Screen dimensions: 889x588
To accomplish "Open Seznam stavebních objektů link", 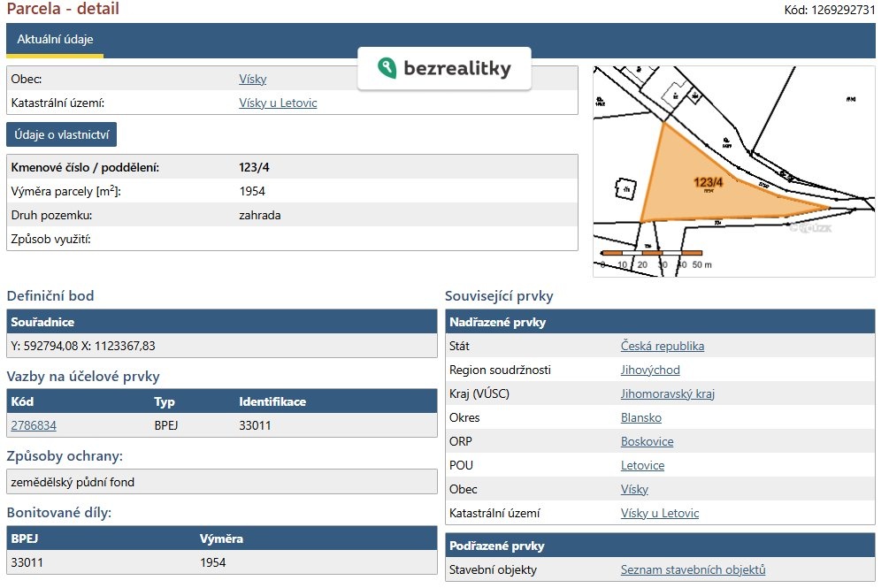I will 693,570.
